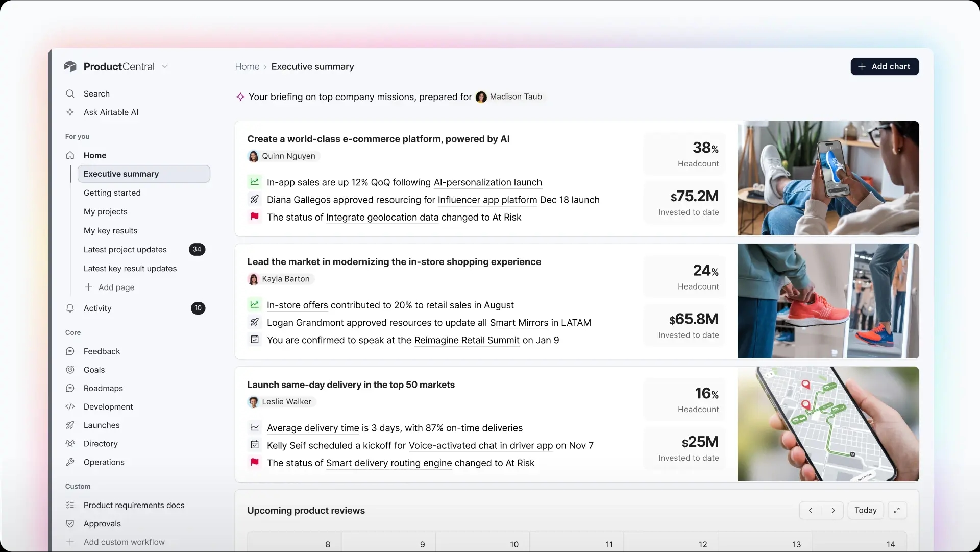Click the Product requirements docs list icon
Viewport: 980px width, 552px height.
70,505
